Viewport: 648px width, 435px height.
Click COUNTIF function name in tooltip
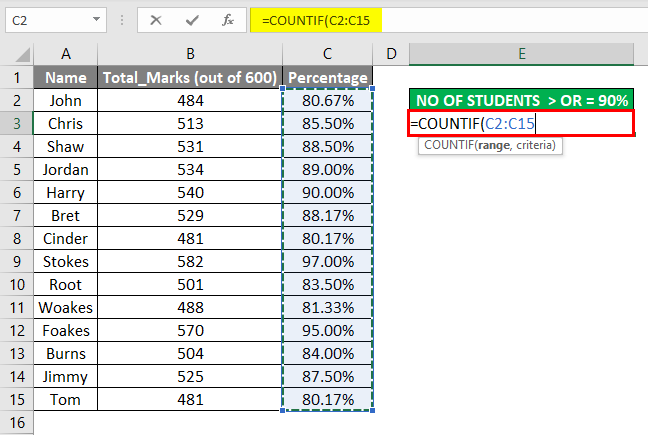449,145
